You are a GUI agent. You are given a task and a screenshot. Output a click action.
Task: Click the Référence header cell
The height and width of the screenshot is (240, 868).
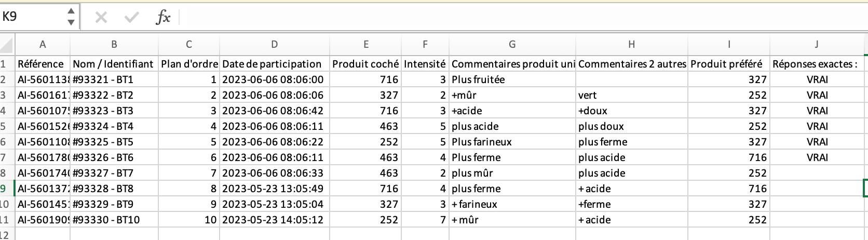41,64
